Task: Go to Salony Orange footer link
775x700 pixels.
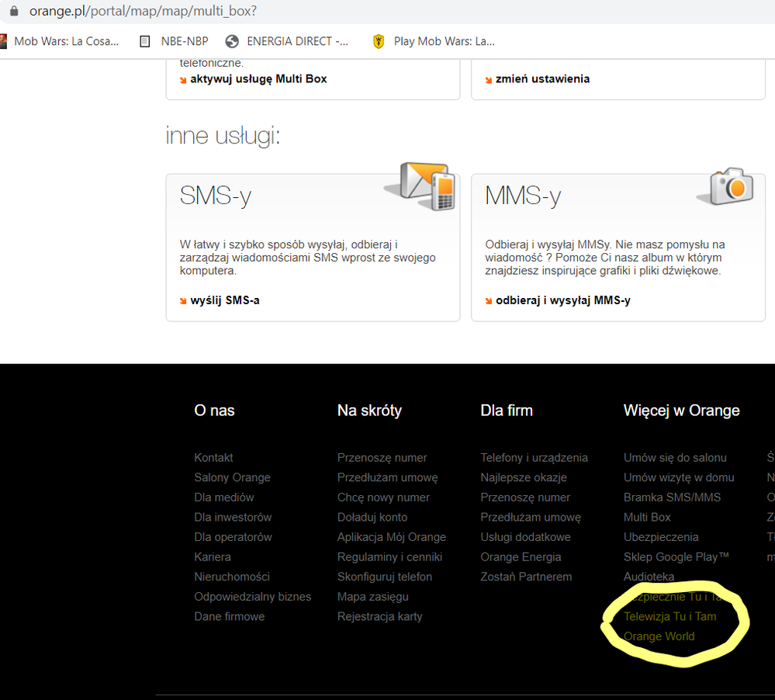Action: click(x=232, y=477)
